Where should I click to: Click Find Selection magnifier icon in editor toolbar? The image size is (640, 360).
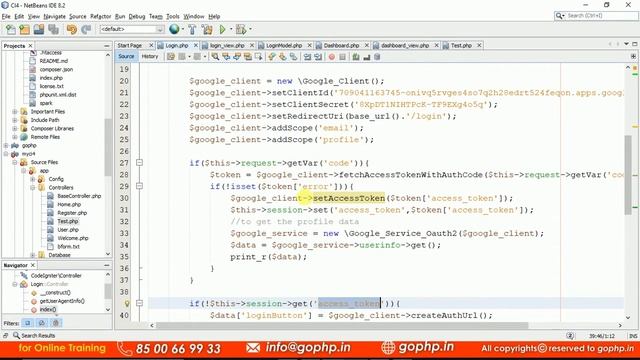click(215, 57)
